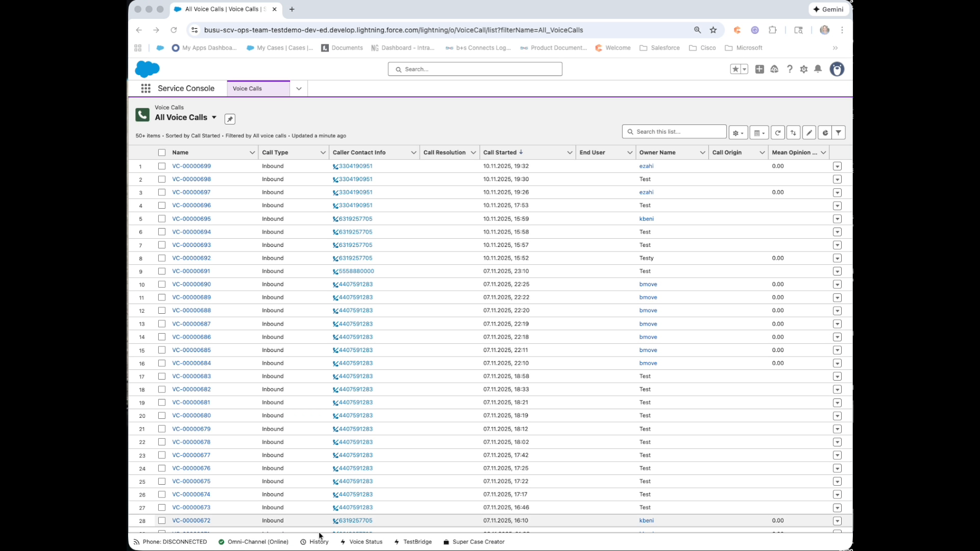980x551 pixels.
Task: Open the Salesforce Help question mark
Action: pos(790,69)
